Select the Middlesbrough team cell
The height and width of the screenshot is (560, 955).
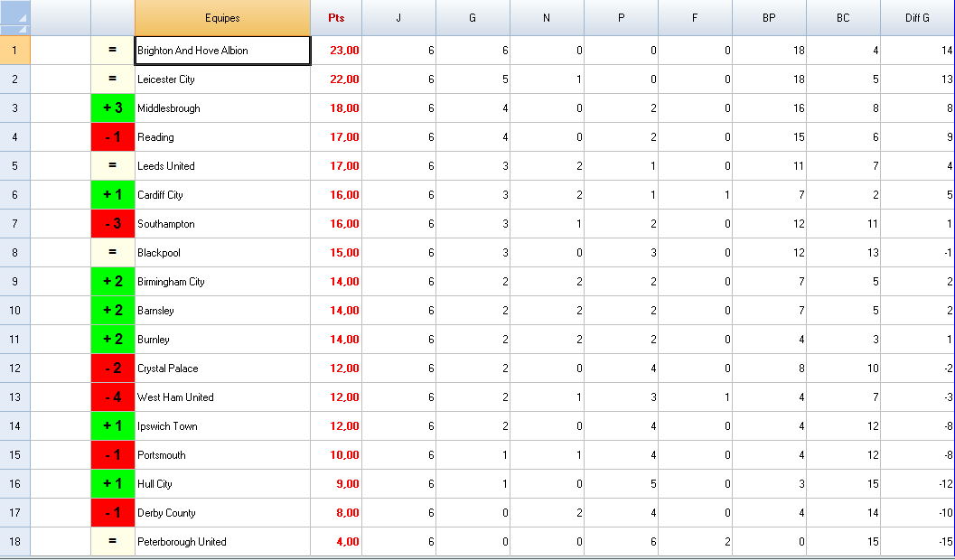pos(222,108)
